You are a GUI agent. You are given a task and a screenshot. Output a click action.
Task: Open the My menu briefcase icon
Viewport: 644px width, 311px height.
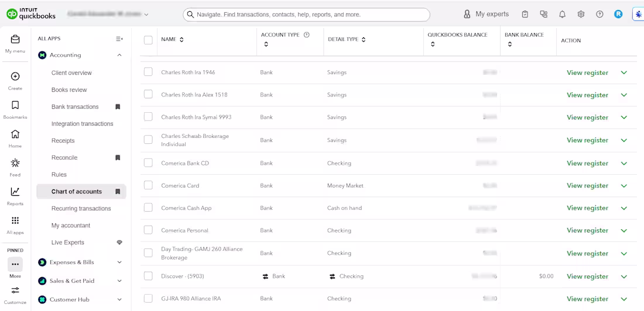15,39
